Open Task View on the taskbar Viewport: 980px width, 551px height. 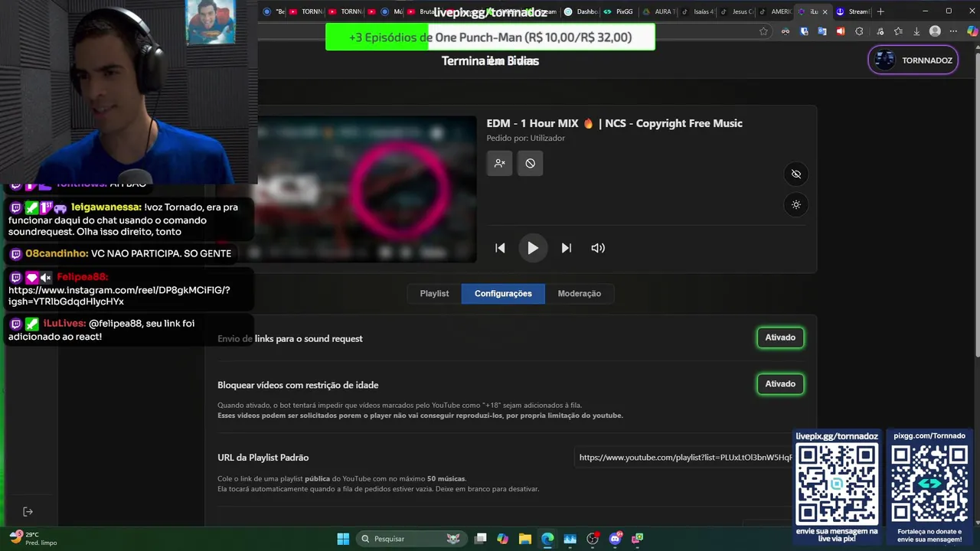click(480, 539)
